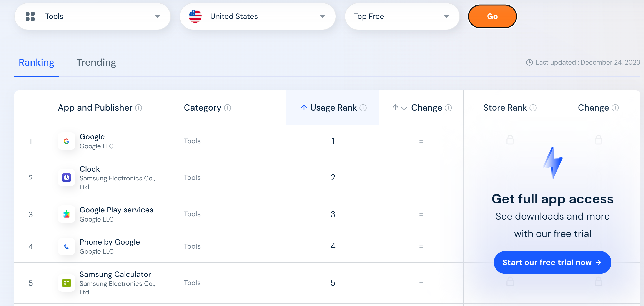This screenshot has height=306, width=644.
Task: Click info icon next to Category header
Action: pos(227,108)
